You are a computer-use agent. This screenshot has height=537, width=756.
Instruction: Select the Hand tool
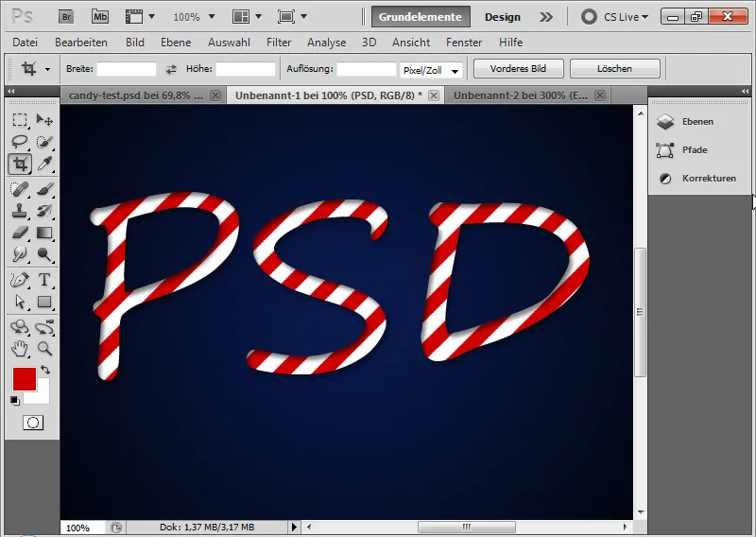pos(20,348)
